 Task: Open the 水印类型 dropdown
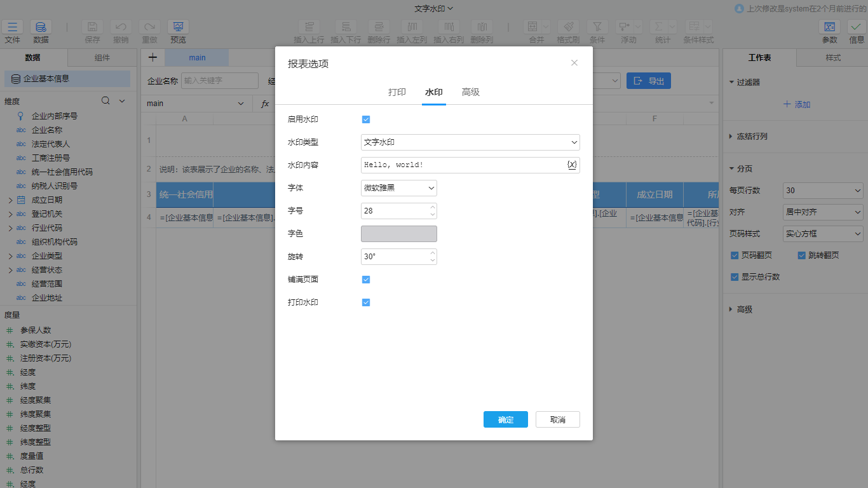pos(470,142)
